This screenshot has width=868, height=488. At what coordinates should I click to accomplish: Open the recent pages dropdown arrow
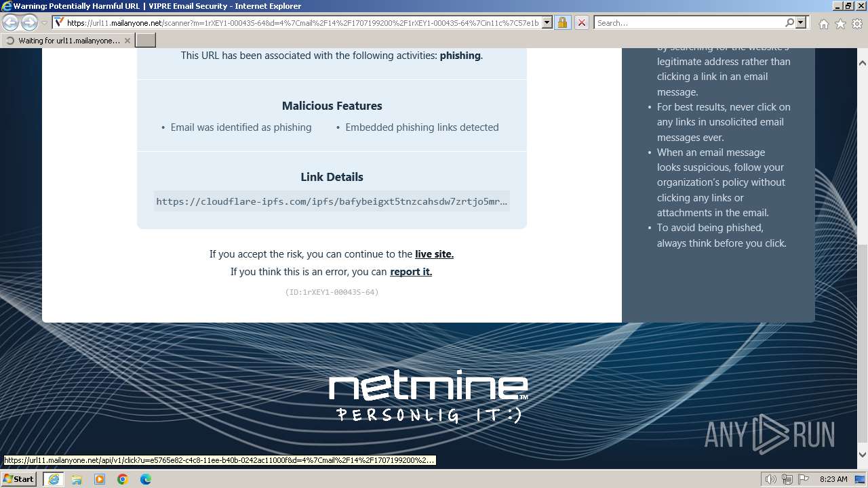(x=44, y=23)
